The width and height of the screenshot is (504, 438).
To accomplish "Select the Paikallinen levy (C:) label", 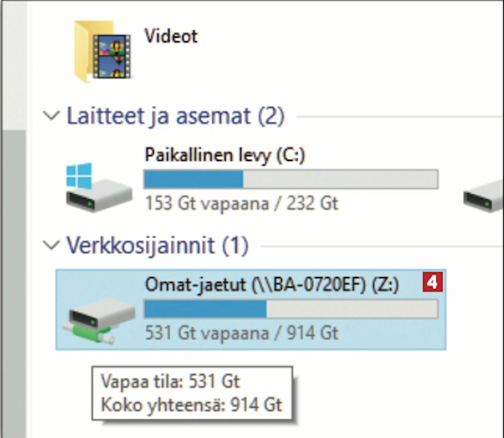I will click(x=225, y=155).
